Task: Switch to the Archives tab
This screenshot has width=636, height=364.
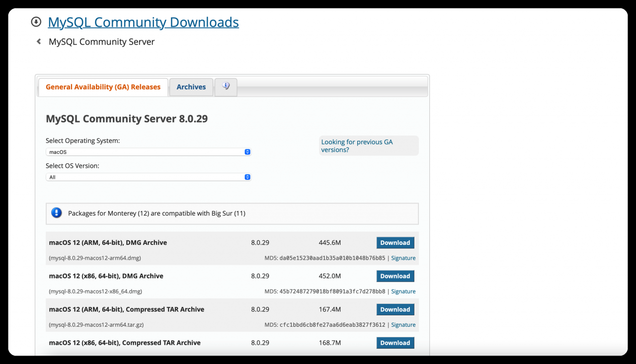Action: (x=191, y=87)
